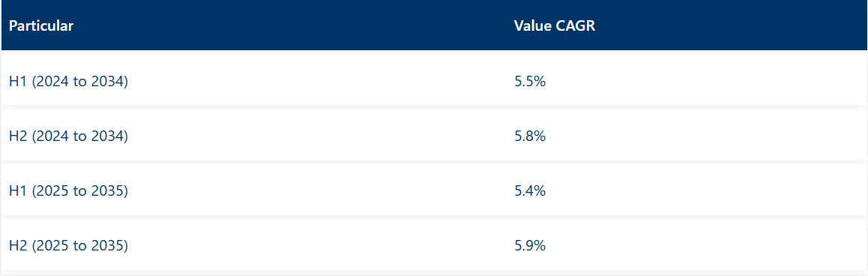
Task: Click the 5.9% CAGR value
Action: [530, 245]
